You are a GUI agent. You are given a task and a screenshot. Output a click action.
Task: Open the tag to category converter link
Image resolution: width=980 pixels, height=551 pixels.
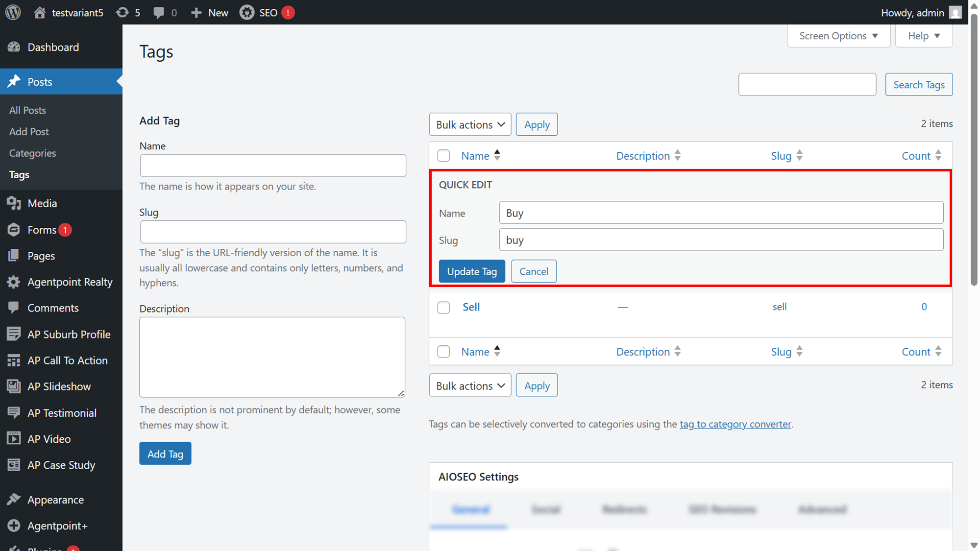735,424
